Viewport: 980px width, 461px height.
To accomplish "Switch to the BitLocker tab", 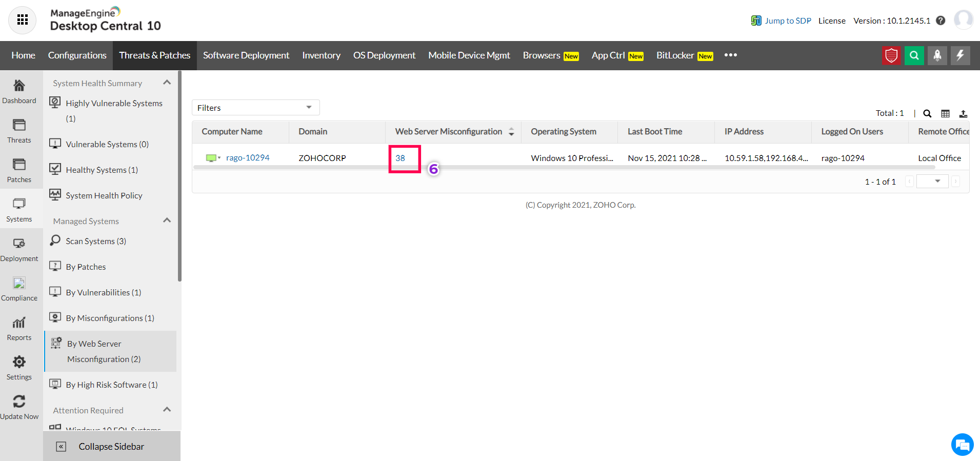I will (685, 55).
